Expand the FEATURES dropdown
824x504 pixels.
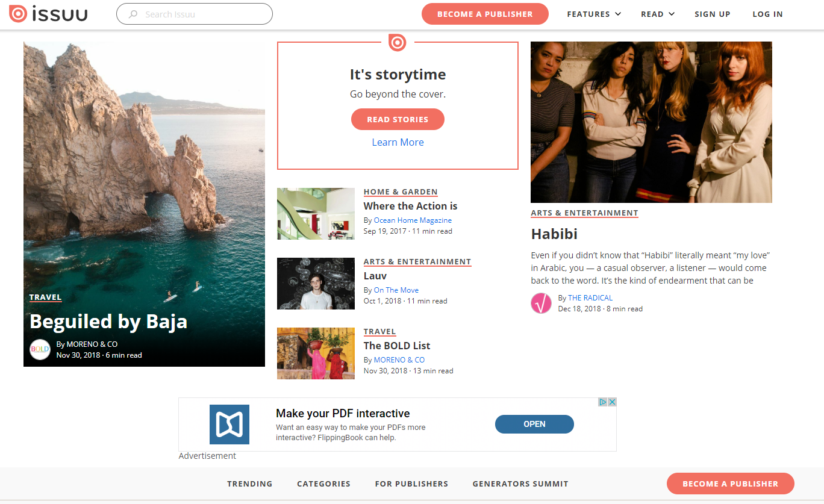click(593, 14)
